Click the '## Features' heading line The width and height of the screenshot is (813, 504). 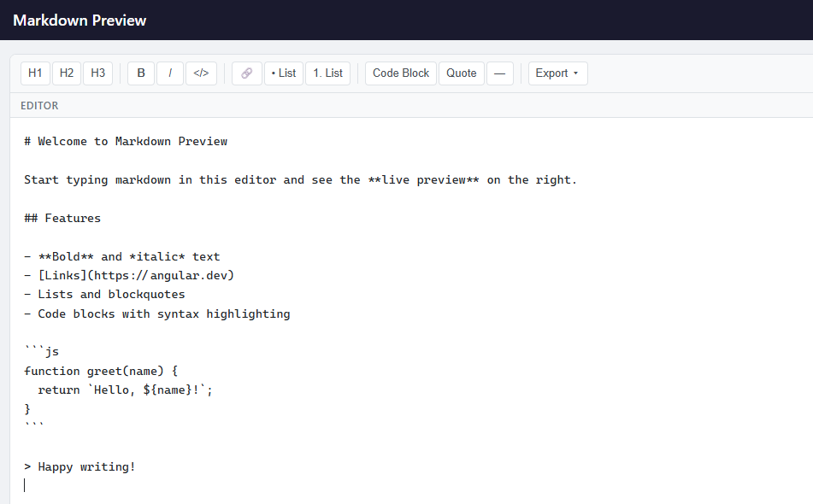(x=62, y=218)
